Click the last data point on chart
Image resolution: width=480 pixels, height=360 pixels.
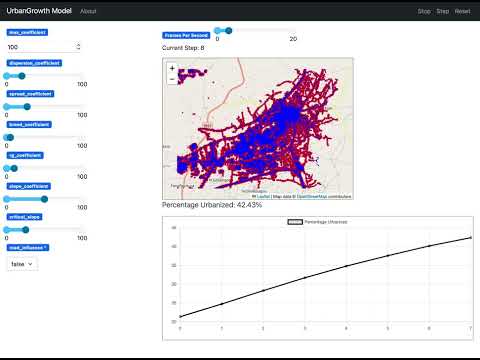[471, 238]
